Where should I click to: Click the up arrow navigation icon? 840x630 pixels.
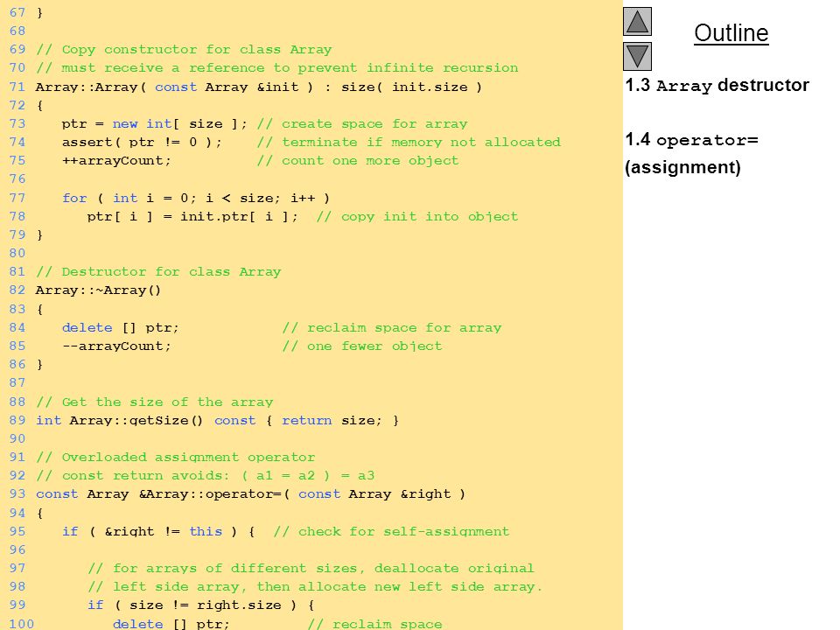click(x=637, y=21)
